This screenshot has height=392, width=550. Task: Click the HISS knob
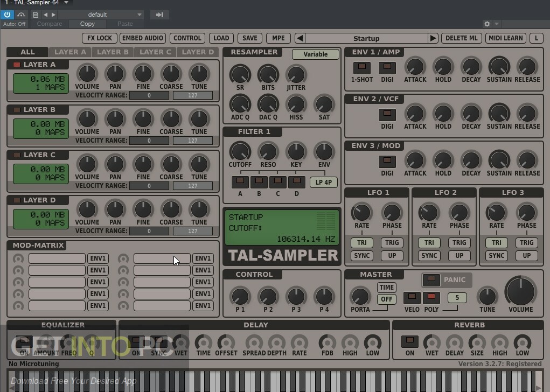click(296, 104)
